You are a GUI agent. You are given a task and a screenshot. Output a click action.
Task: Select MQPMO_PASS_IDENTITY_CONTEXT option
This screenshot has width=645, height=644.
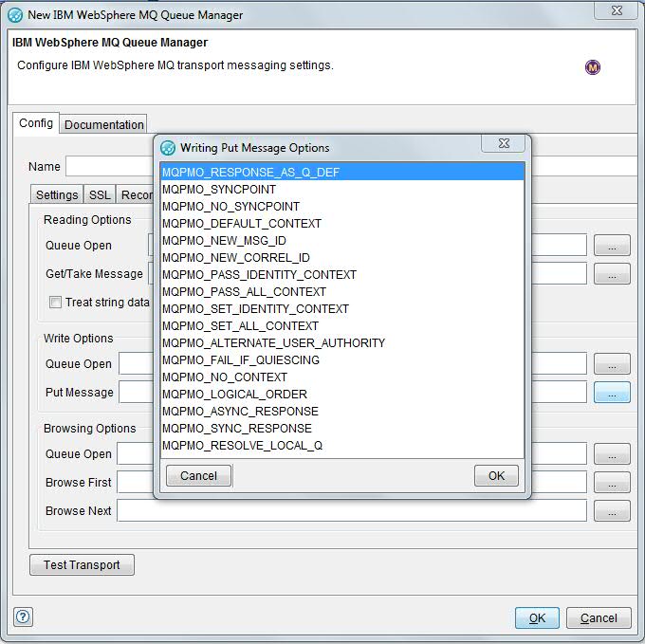click(342, 275)
